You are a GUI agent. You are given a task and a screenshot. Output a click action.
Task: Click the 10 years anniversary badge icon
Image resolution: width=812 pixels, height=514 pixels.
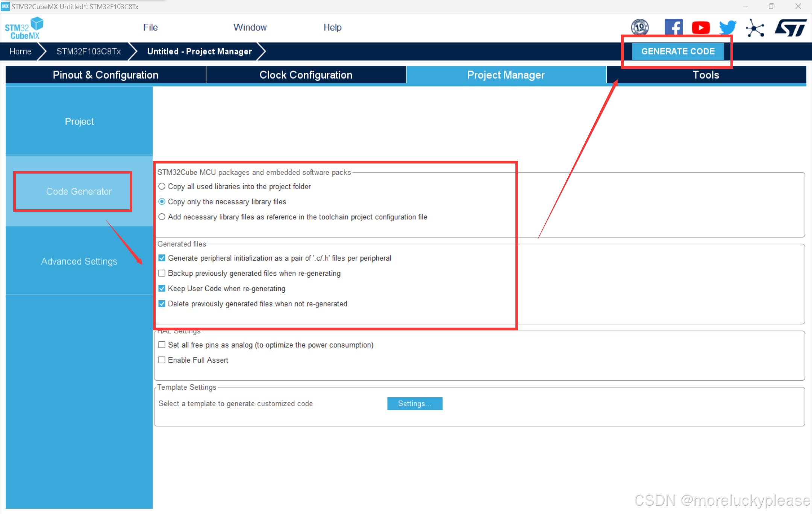click(639, 27)
